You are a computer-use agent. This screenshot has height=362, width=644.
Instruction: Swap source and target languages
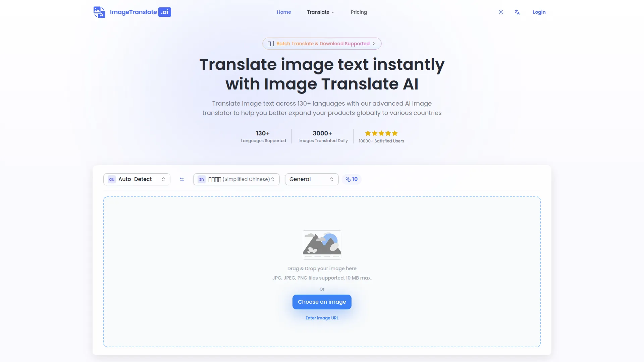182,179
